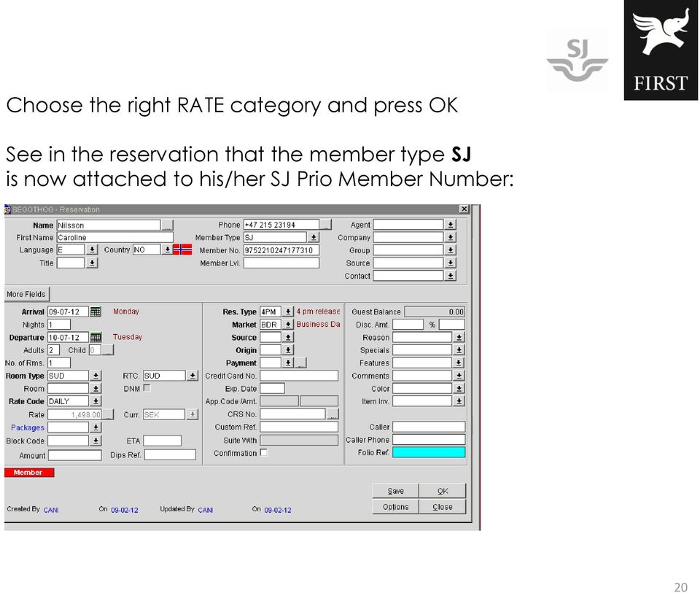Click the Caller Phone field

429,440
